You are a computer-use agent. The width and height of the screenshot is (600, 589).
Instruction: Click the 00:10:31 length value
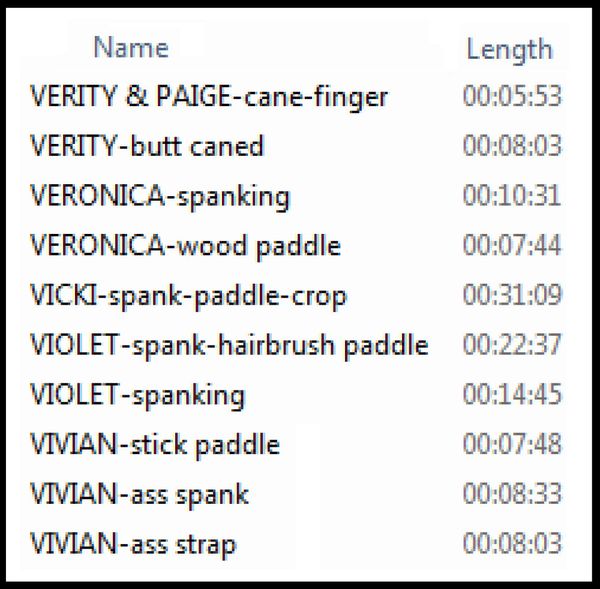coord(512,195)
